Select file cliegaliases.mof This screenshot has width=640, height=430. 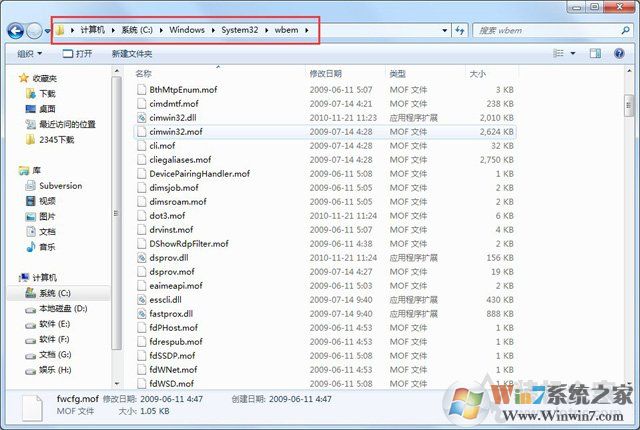pyautogui.click(x=180, y=160)
